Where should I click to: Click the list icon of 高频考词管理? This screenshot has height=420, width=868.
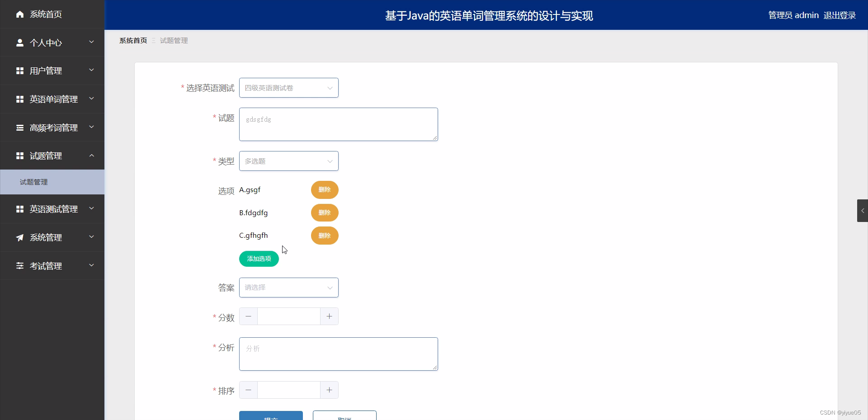pos(19,127)
